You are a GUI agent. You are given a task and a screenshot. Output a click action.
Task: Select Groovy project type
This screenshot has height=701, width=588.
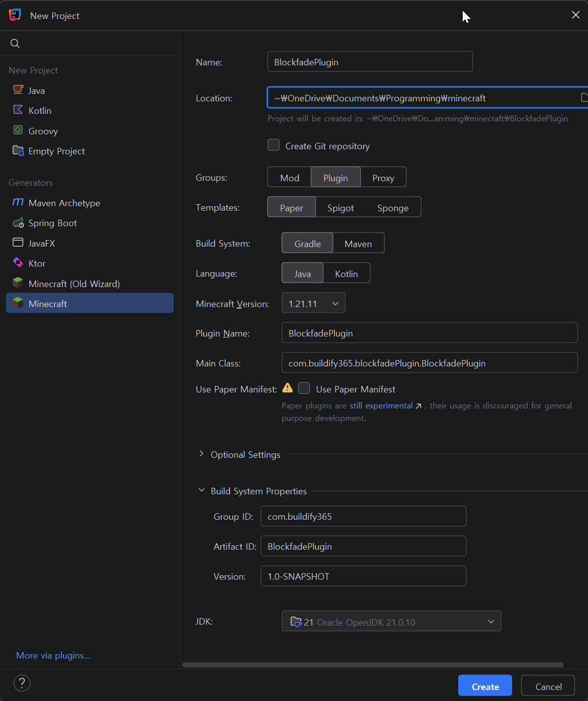tap(90, 131)
